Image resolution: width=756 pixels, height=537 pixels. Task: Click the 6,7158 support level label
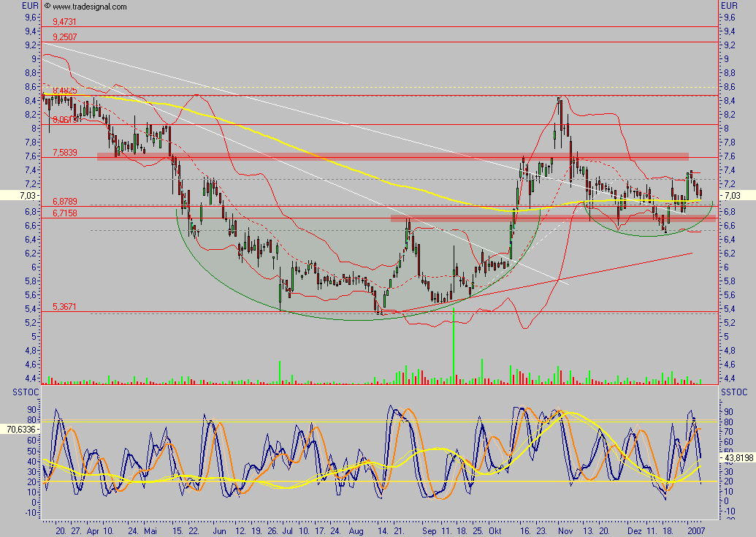click(64, 212)
